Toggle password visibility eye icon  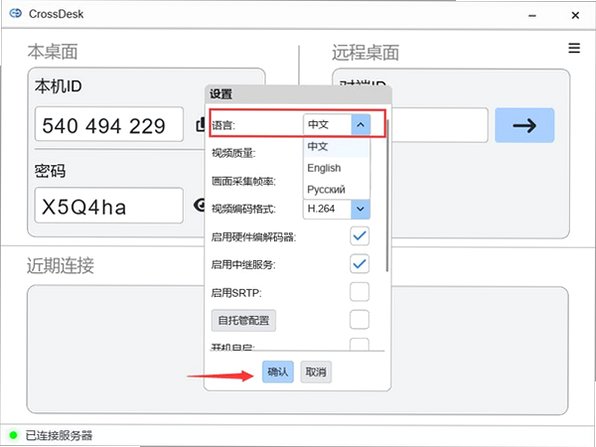click(200, 205)
